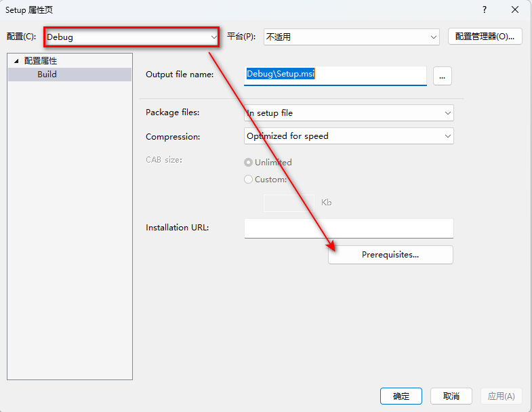Select the Build tree item

(x=70, y=75)
